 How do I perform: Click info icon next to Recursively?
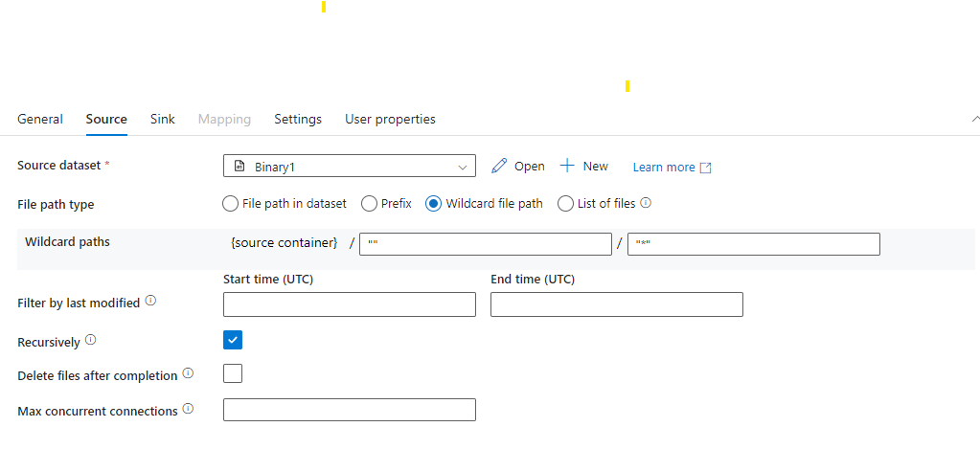pyautogui.click(x=91, y=340)
